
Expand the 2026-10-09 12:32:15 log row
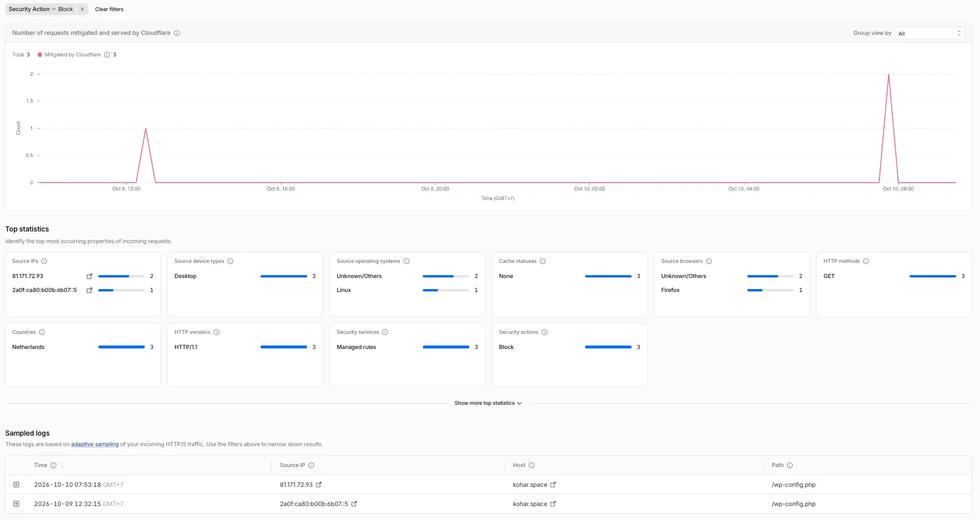click(x=16, y=504)
